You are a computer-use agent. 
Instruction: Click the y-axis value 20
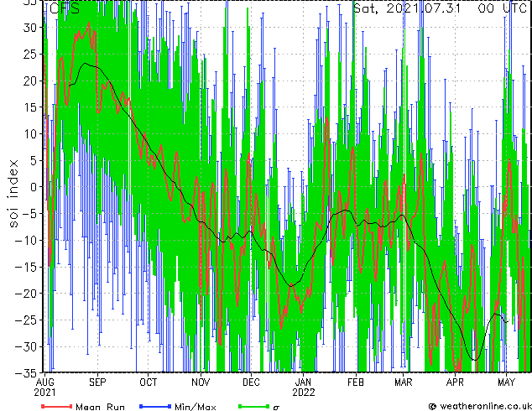click(30, 81)
